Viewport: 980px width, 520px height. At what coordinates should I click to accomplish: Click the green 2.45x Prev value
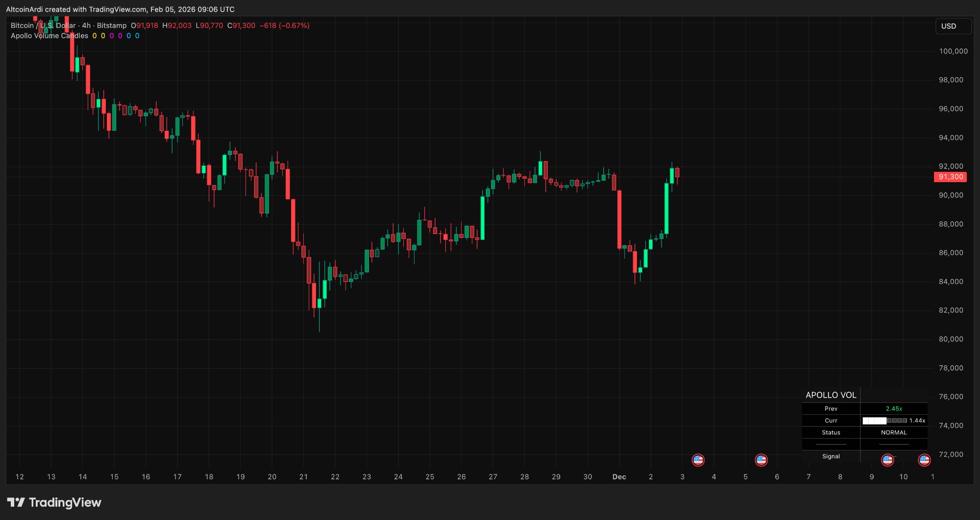click(894, 409)
